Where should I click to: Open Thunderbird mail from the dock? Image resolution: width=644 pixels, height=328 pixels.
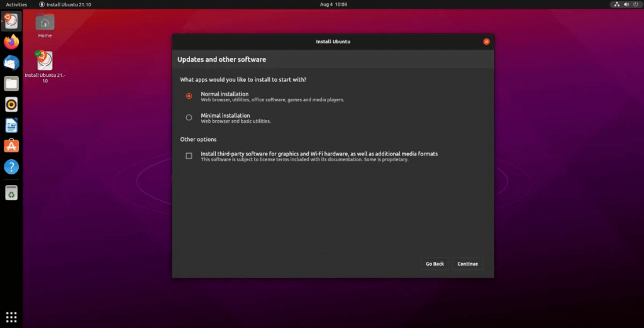[11, 63]
